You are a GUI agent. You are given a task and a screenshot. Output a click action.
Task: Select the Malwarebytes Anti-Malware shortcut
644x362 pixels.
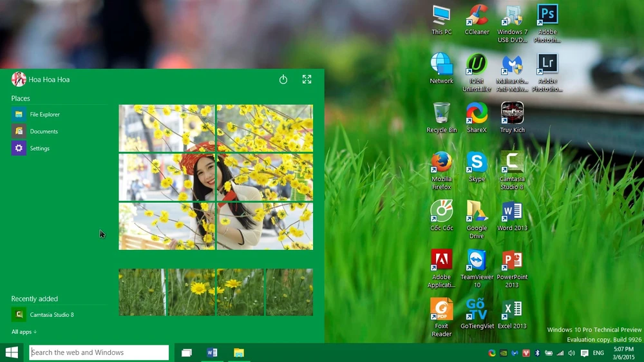click(512, 73)
